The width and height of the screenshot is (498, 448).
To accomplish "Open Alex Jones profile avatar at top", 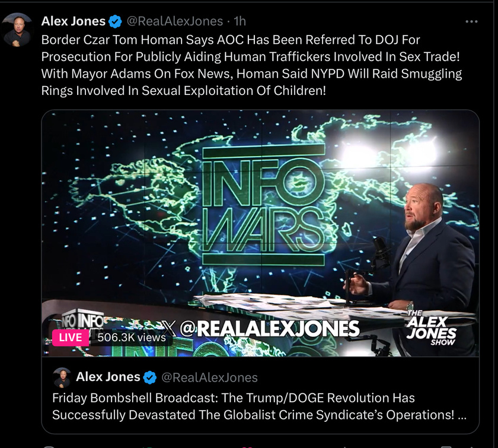I will click(x=17, y=30).
